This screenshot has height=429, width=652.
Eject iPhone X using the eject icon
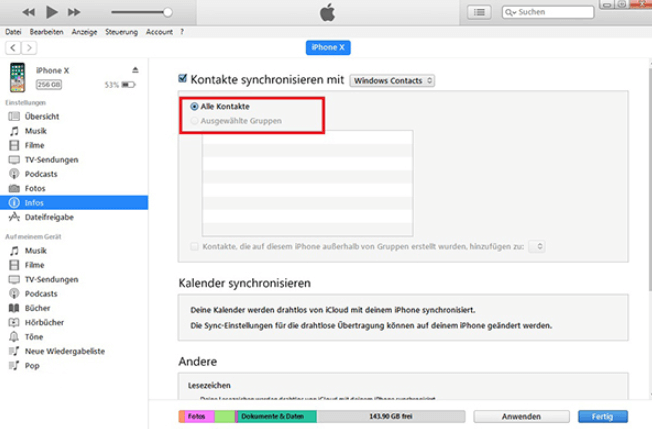[135, 70]
